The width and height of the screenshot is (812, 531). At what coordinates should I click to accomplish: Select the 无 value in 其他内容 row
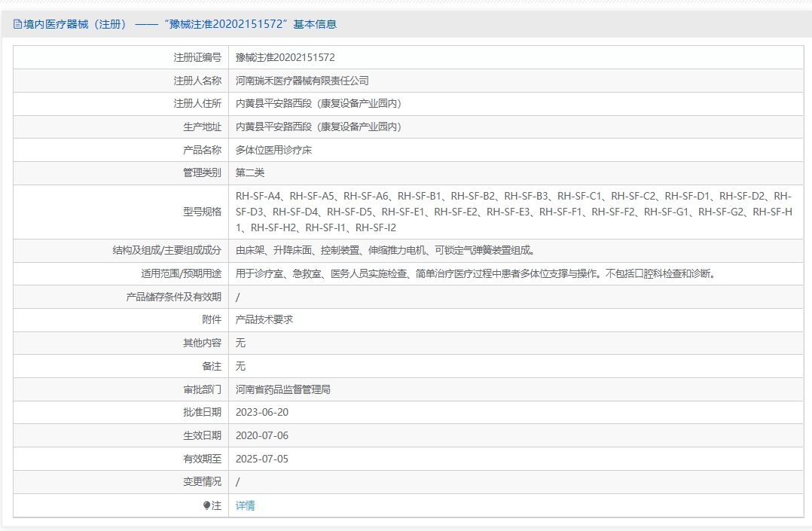tap(240, 343)
